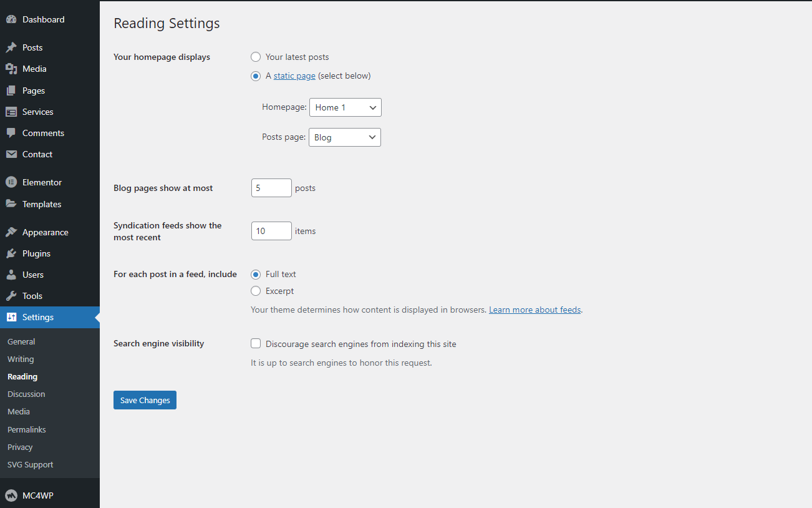Click the Tools wrench icon
The height and width of the screenshot is (508, 812).
pos(11,296)
